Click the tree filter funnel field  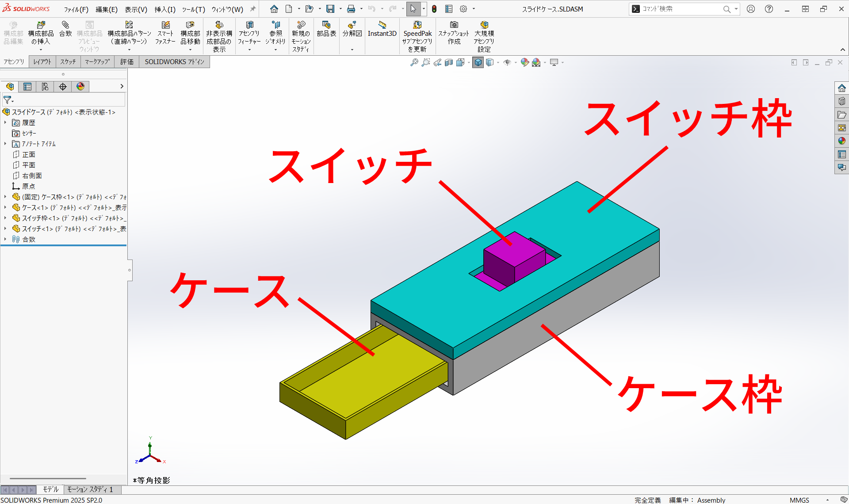(63, 100)
